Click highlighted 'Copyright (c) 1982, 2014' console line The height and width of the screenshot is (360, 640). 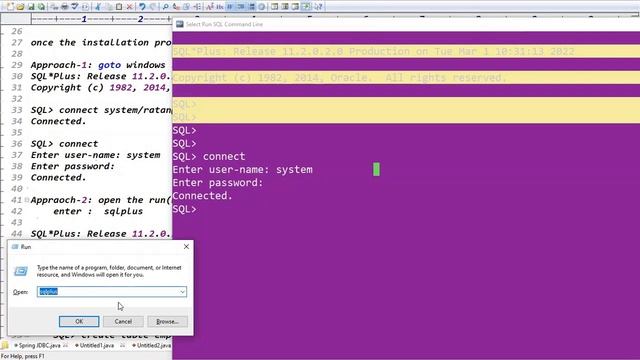340,78
